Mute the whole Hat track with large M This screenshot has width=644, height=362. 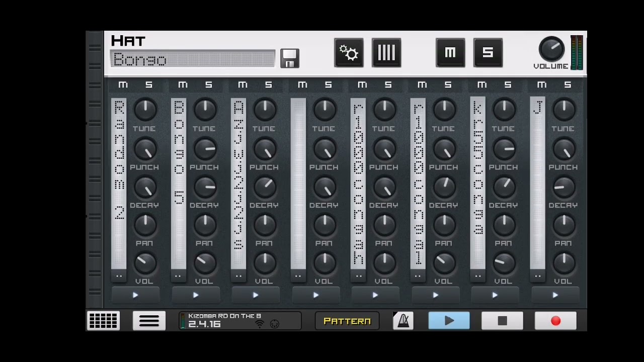tap(450, 53)
